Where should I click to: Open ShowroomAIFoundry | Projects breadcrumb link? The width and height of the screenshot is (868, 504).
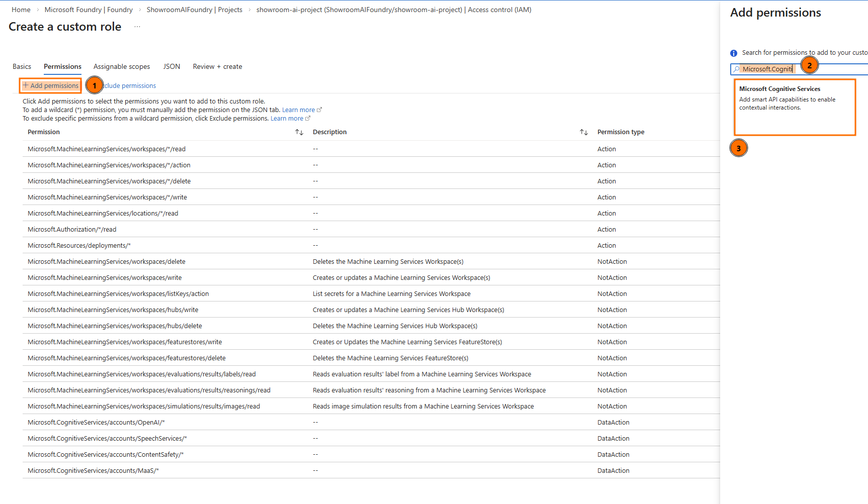click(194, 10)
